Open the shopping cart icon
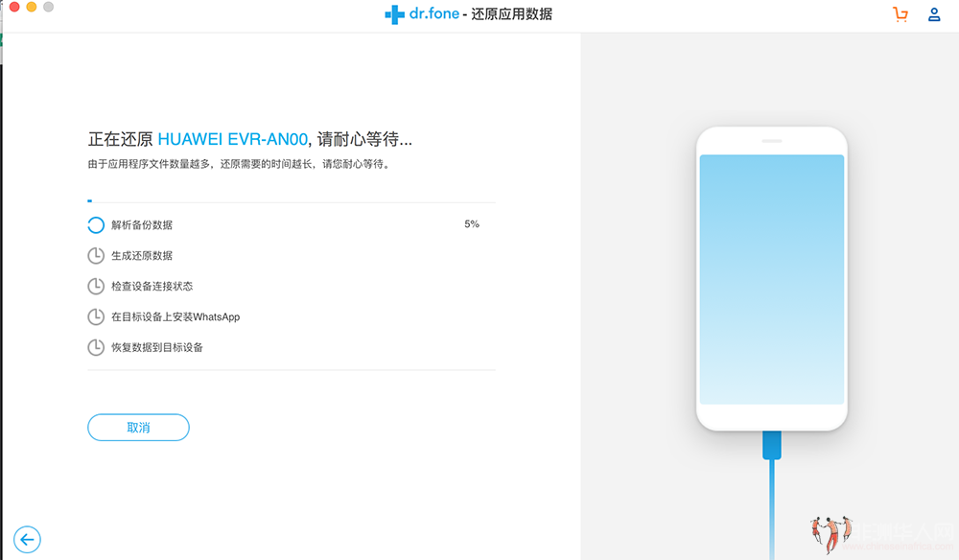Image resolution: width=959 pixels, height=560 pixels. (901, 14)
